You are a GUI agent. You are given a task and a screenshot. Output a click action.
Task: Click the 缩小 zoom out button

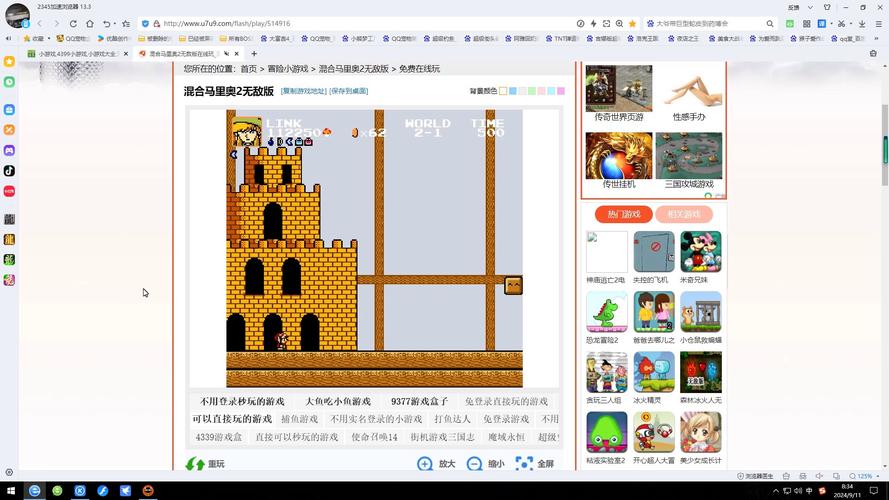pos(485,464)
